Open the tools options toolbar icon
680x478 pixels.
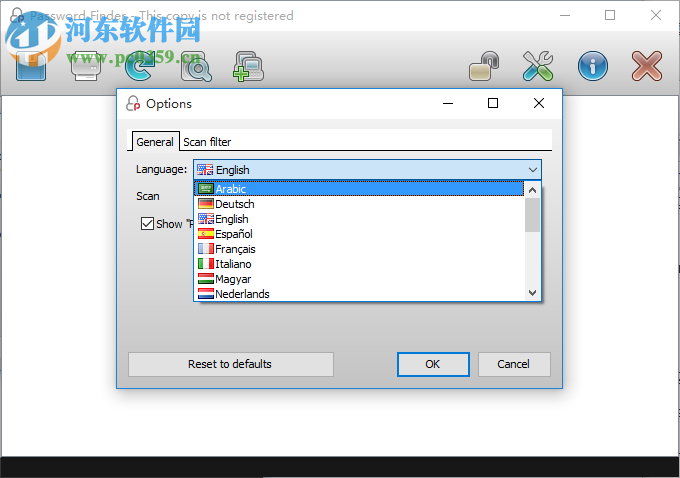pyautogui.click(x=538, y=66)
